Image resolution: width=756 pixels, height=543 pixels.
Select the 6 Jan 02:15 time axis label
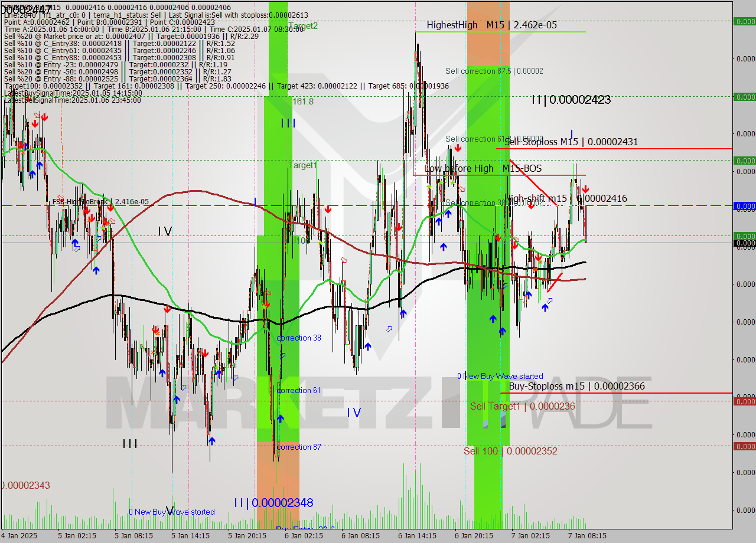click(304, 536)
